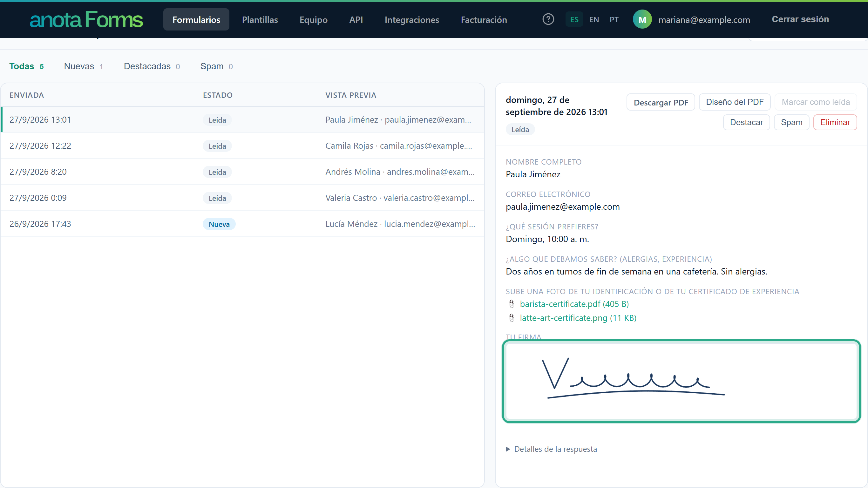
Task: Open the Plantillas nav item
Action: (x=260, y=20)
